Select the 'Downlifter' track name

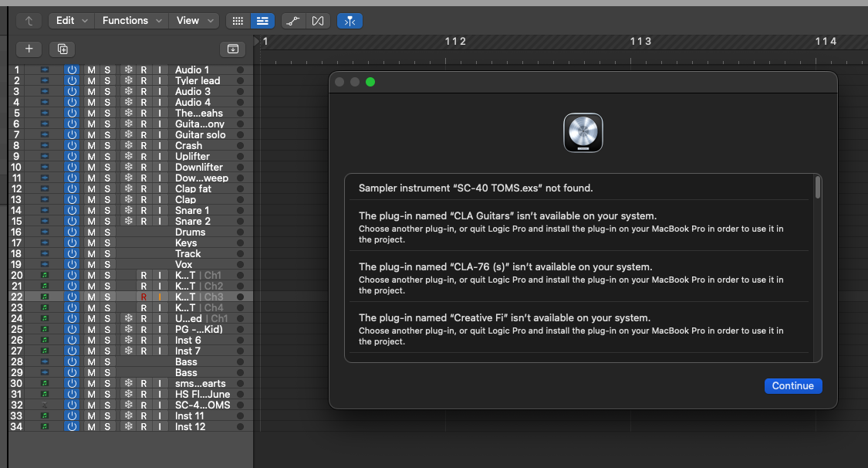click(x=199, y=168)
